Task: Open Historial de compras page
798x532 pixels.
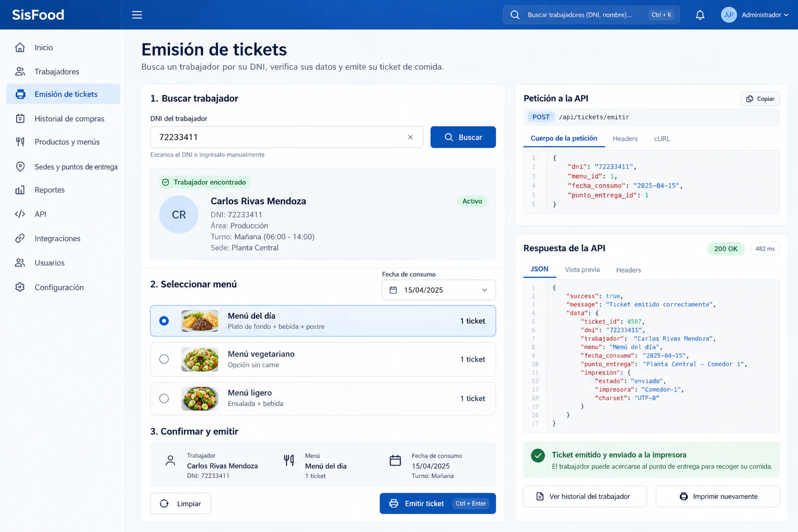Action: point(63,118)
